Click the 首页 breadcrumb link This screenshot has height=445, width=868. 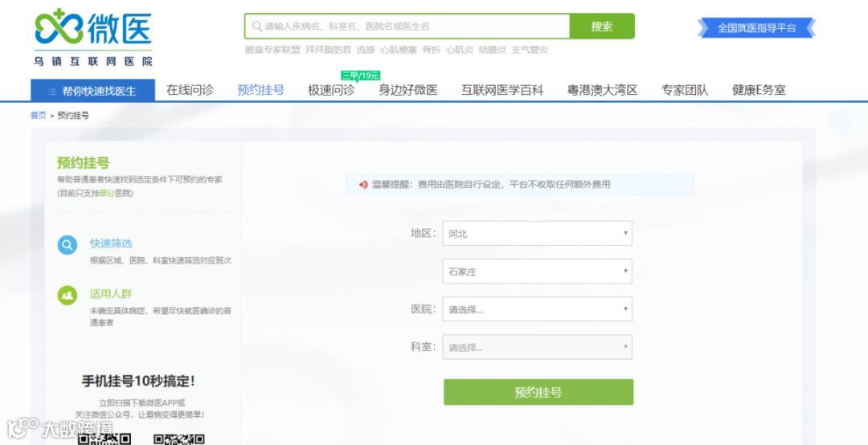pos(39,116)
